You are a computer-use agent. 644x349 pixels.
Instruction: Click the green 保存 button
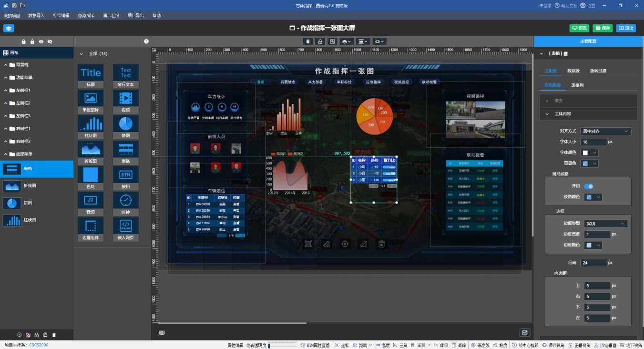tap(603, 28)
